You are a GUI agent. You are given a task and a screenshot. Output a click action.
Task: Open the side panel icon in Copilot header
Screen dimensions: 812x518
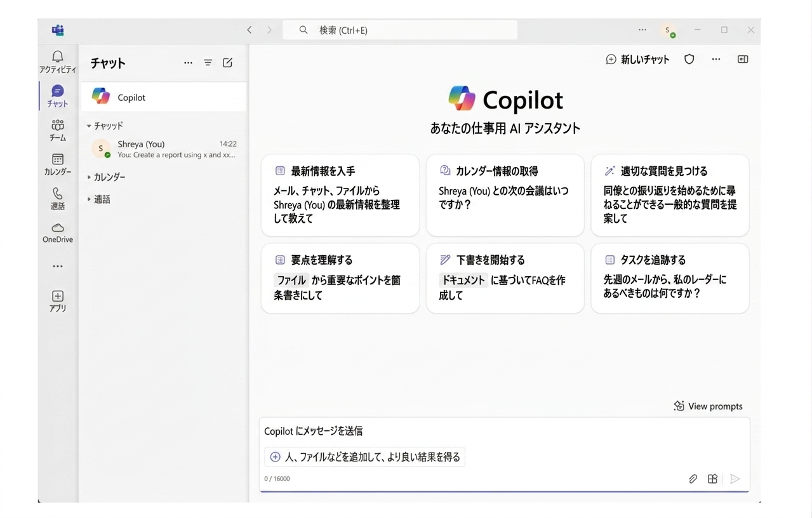[743, 59]
